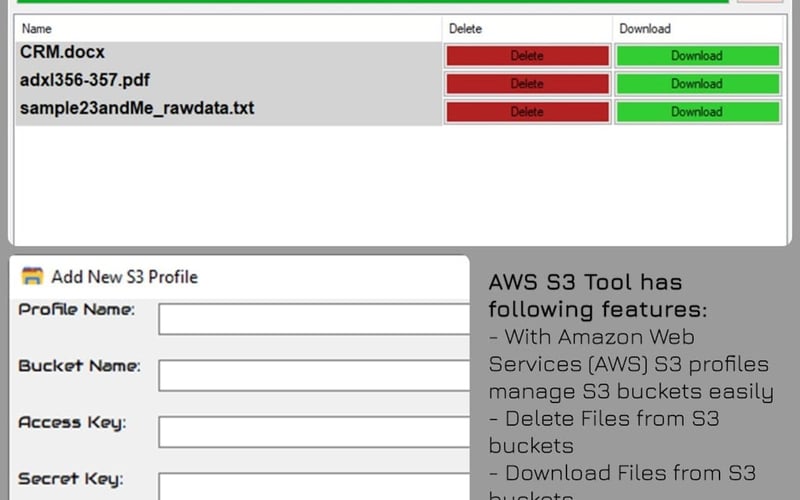
Task: Click the Name column header
Action: (x=228, y=29)
